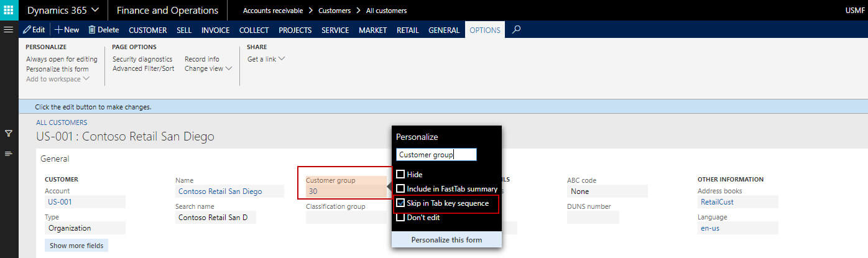Viewport: 868px width, 258px height.
Task: Edit the Customer group label textbox in Personalize
Action: pos(436,154)
